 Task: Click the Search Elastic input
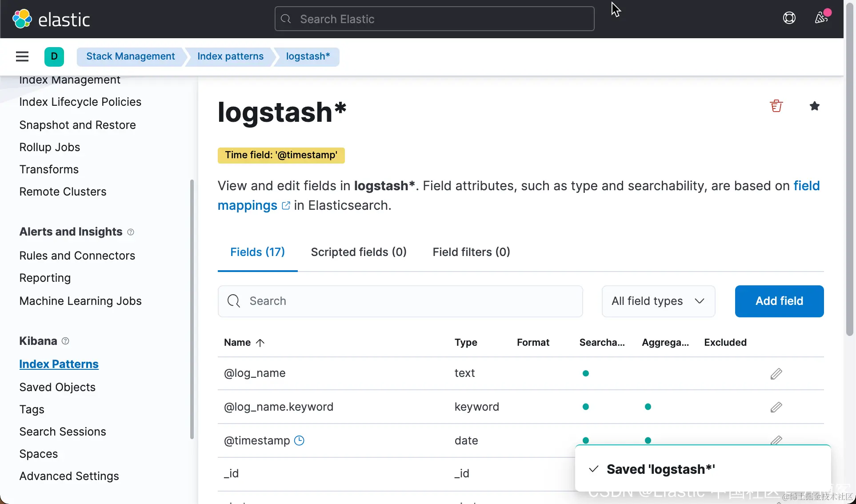click(434, 19)
